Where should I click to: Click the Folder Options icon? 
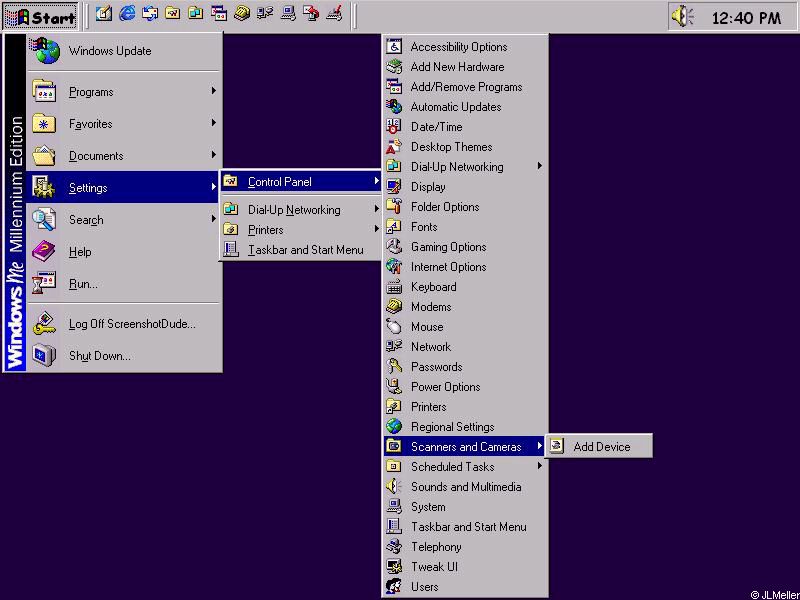[x=394, y=207]
